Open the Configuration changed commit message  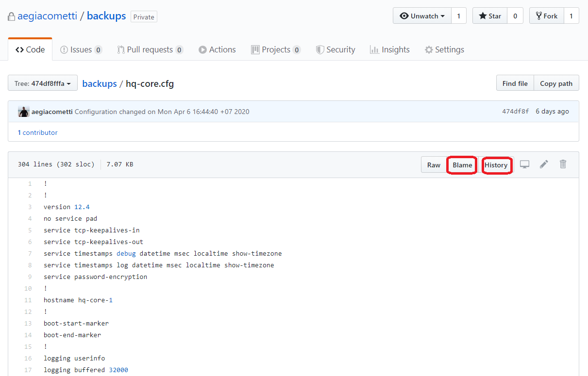click(162, 112)
